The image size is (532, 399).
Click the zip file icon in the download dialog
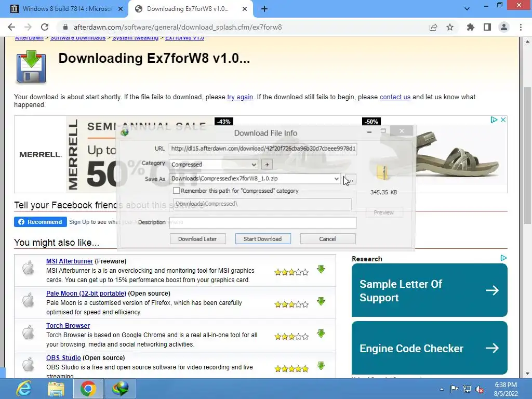tap(383, 172)
